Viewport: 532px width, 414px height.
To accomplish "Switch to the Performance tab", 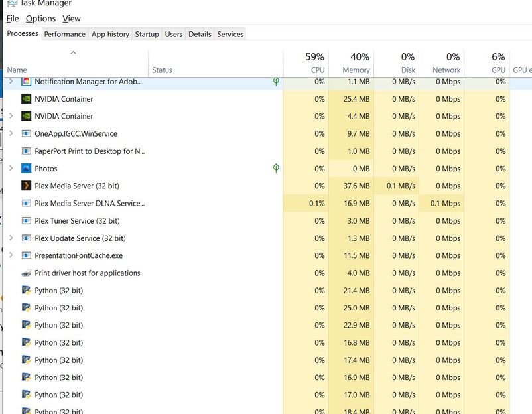I will [x=65, y=34].
